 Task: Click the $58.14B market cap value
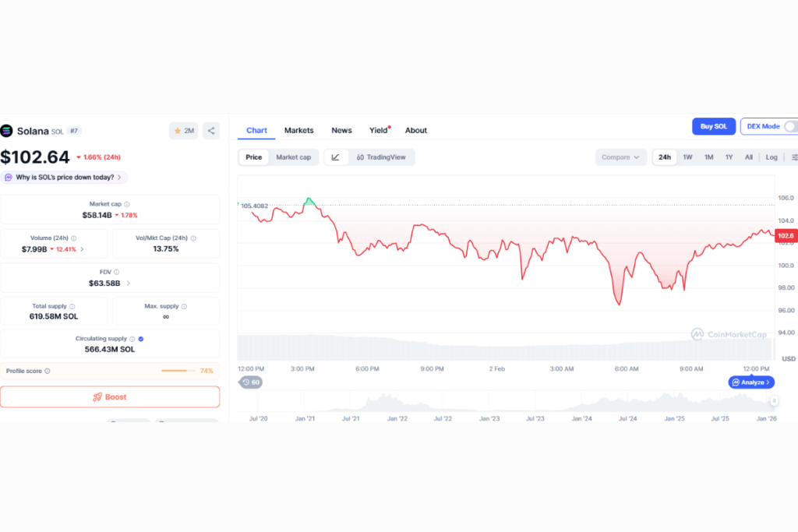[x=97, y=215]
